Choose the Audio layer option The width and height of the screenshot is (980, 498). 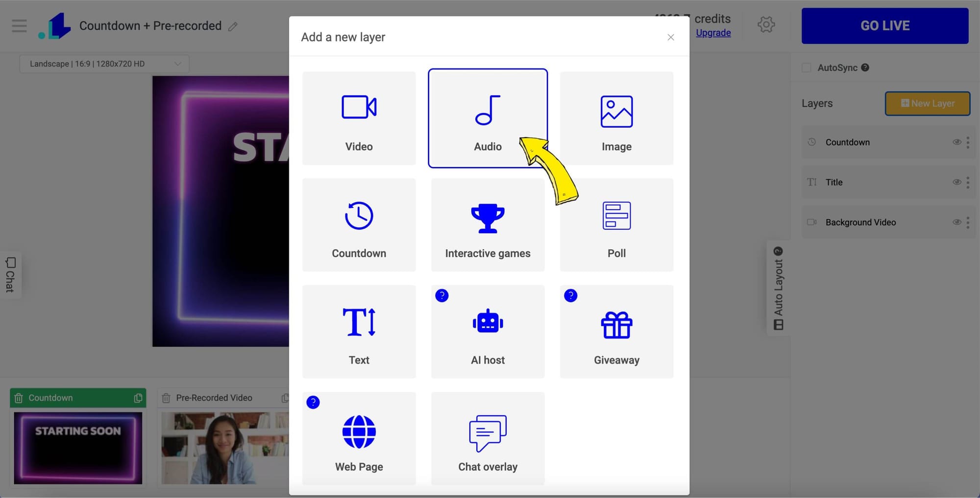coord(488,118)
